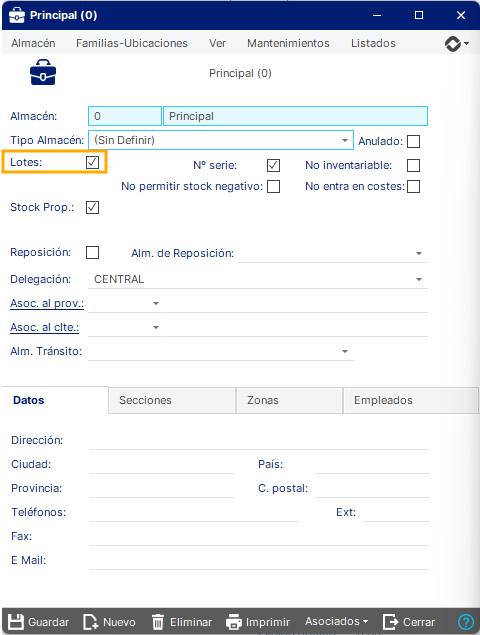Open the diamond logo menu top-right
Viewport: 480px width, 635px height.
pyautogui.click(x=457, y=43)
